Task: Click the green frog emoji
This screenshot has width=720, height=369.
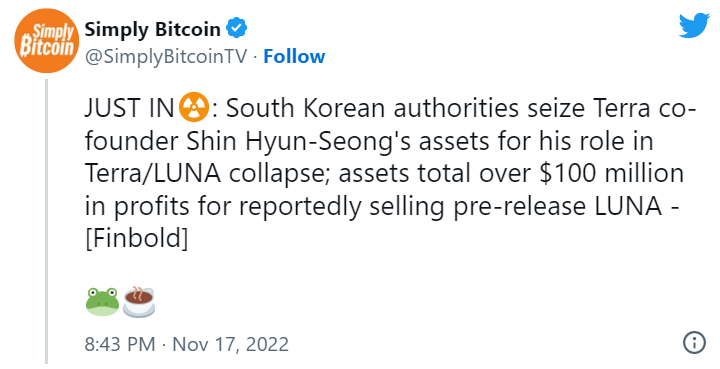Action: (x=102, y=302)
